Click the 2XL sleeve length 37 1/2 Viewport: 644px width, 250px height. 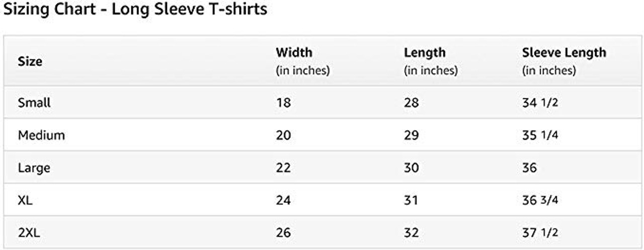click(540, 232)
